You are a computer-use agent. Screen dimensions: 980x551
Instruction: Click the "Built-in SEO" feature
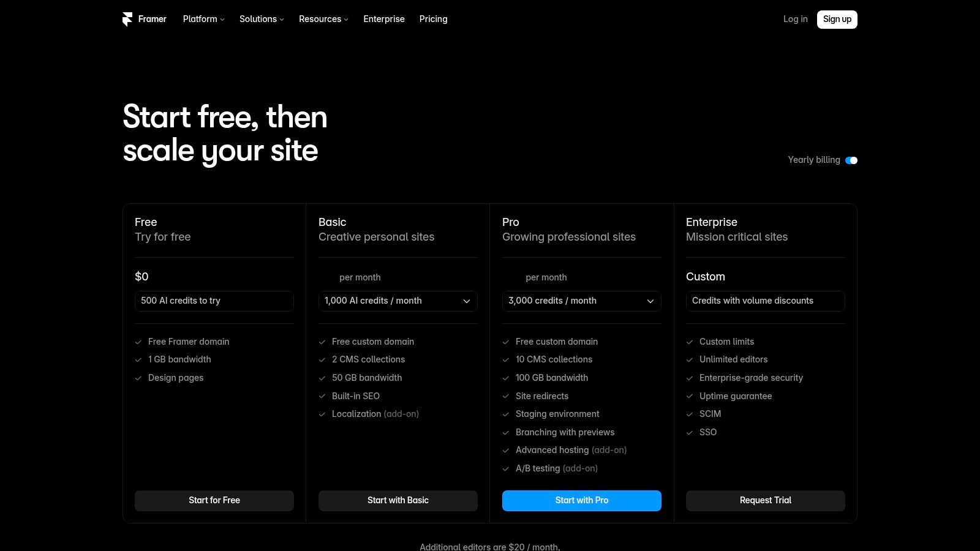pyautogui.click(x=356, y=396)
